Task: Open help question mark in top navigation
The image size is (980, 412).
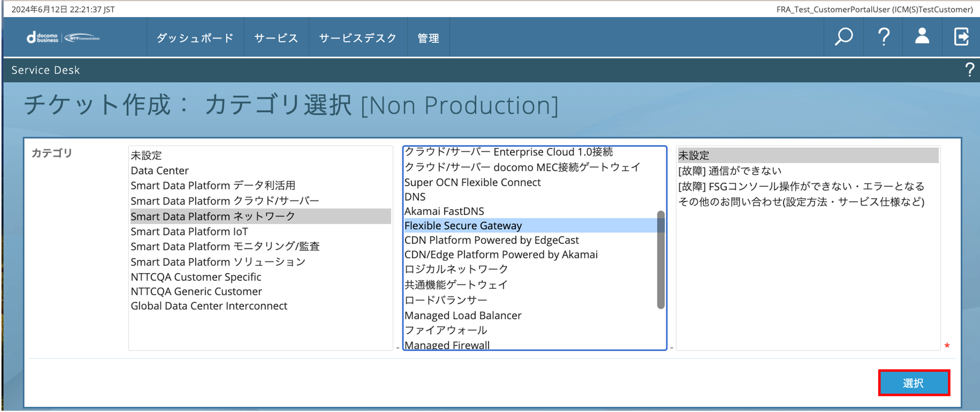Action: 883,37
